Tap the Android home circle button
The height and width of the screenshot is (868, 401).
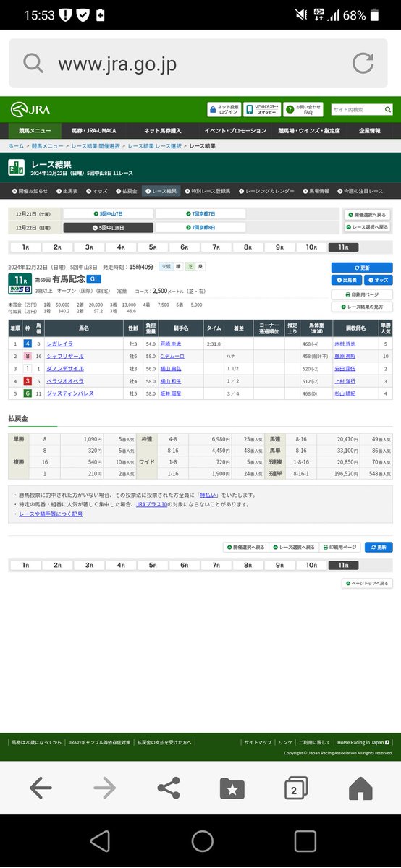coord(203,841)
